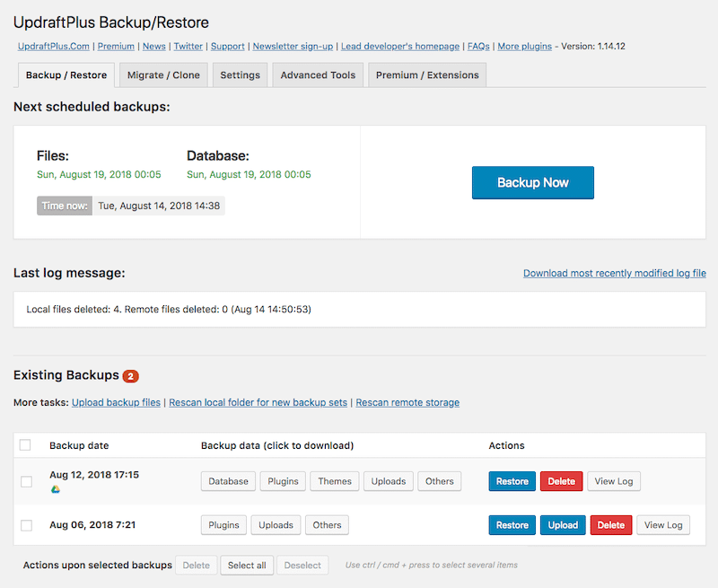Viewport: 718px width, 588px height.
Task: Toggle the select-all checkbox in the table header
Action: 25,444
